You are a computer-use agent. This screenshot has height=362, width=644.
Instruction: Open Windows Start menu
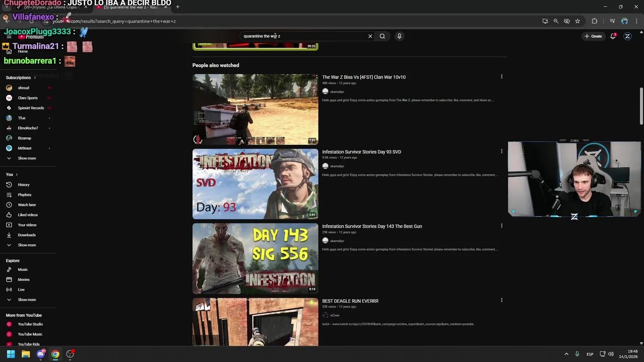[x=11, y=354]
